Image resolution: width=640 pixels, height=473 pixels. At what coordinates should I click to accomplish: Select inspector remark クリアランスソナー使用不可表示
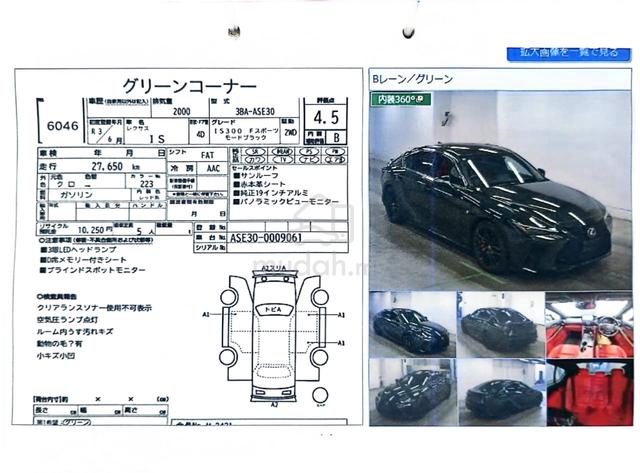coord(94,308)
